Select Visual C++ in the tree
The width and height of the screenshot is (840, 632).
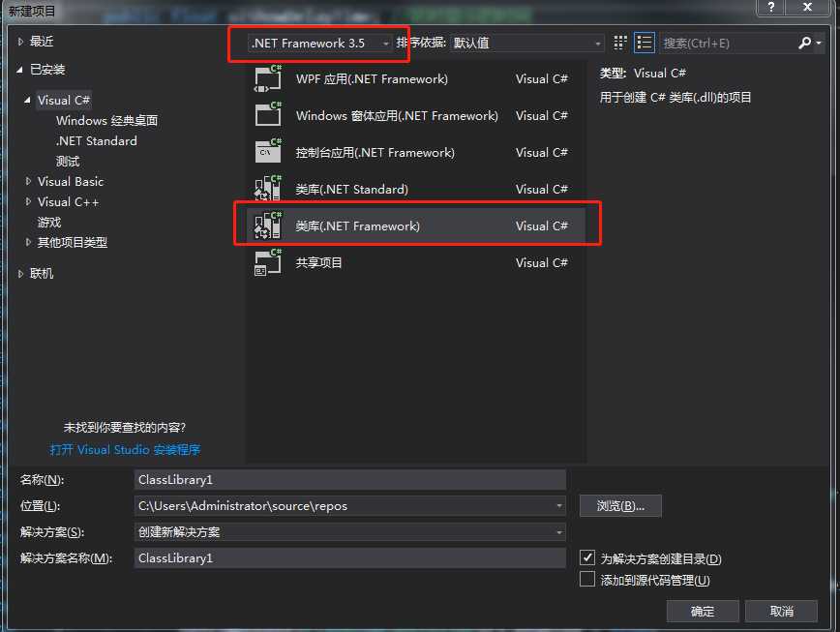pyautogui.click(x=68, y=202)
